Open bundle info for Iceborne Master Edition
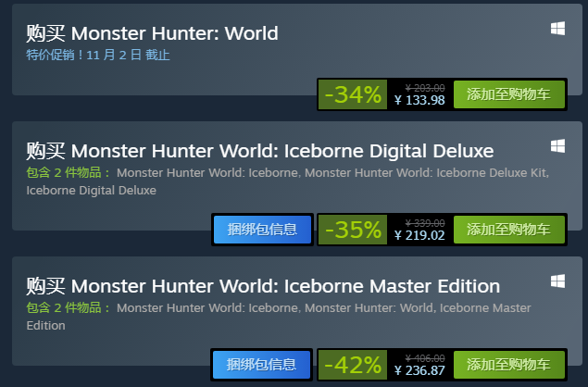Screen dimensions: 588x387 [262, 365]
